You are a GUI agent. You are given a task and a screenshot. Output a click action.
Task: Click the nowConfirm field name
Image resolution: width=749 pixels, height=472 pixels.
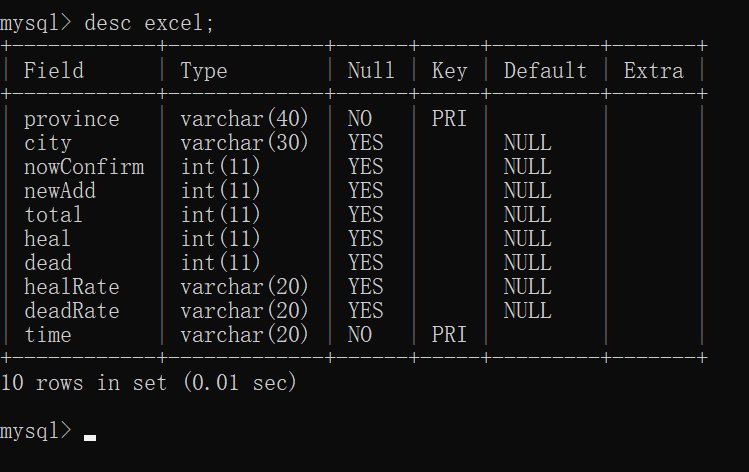[84, 167]
